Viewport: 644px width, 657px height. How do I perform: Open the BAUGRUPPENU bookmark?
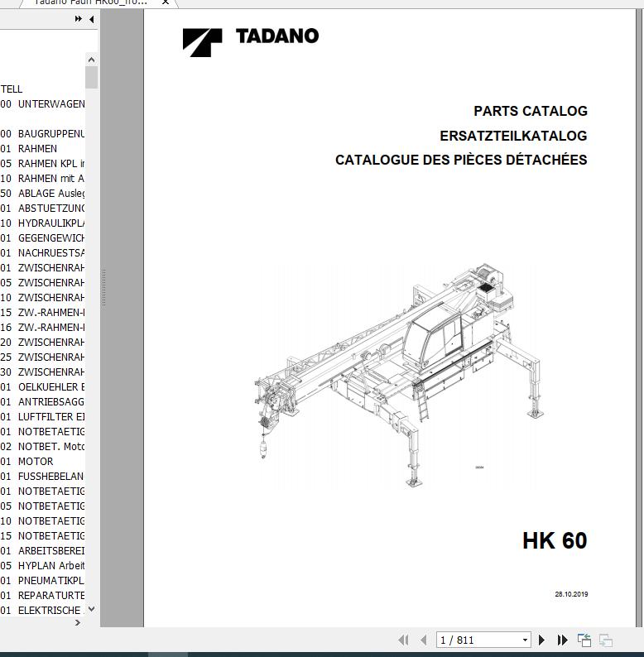coord(42,134)
